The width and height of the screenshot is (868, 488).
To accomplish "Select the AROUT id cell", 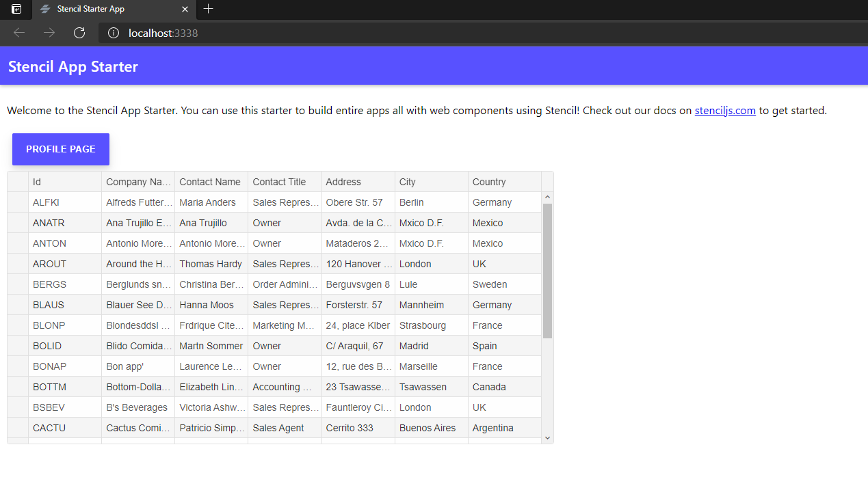I will click(65, 264).
